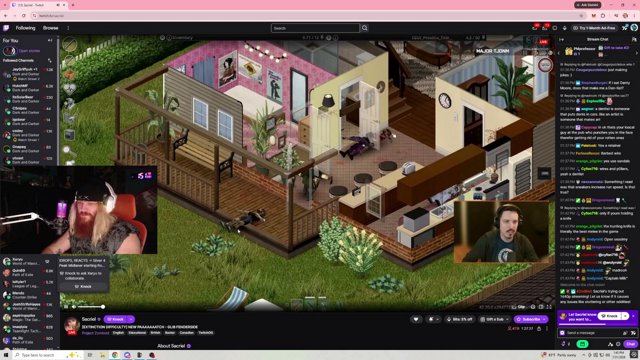Click the game primary weapon slot icon
640x360 pixels.
click(69, 44)
